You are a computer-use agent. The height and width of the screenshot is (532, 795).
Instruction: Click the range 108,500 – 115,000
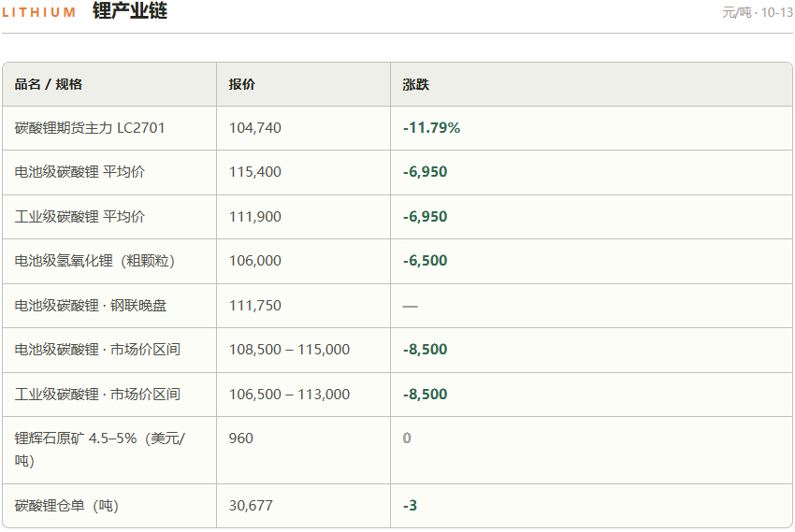[289, 349]
